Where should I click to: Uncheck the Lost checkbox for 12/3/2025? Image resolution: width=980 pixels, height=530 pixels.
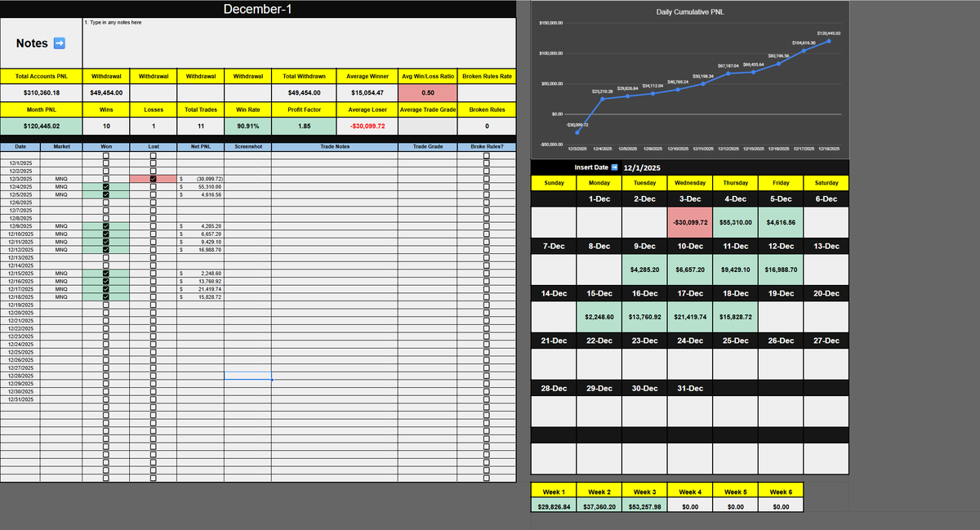click(154, 179)
